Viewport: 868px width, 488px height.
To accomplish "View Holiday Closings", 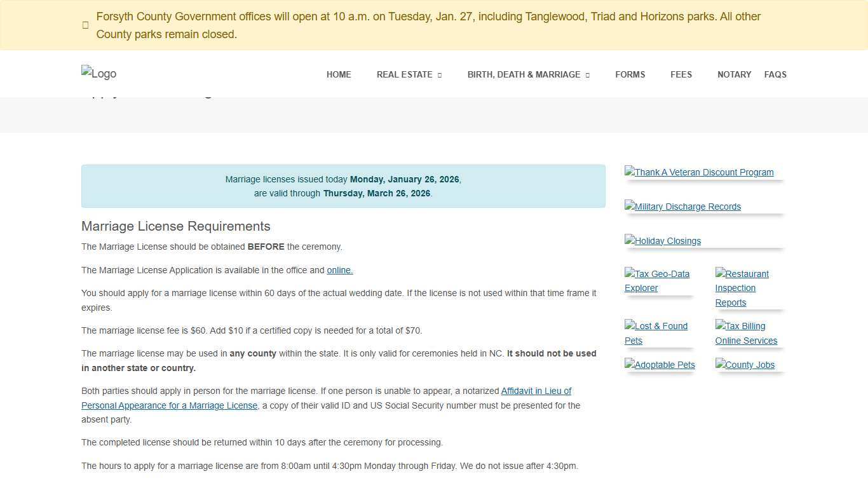I will pos(663,241).
